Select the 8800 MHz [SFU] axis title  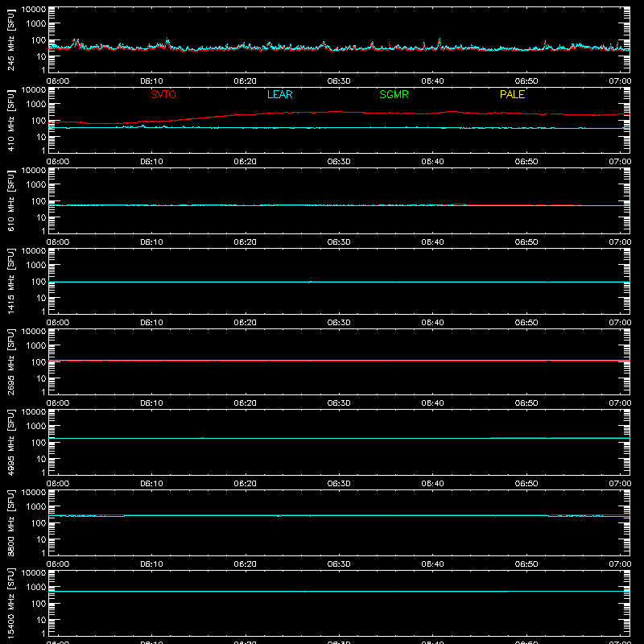click(x=10, y=522)
